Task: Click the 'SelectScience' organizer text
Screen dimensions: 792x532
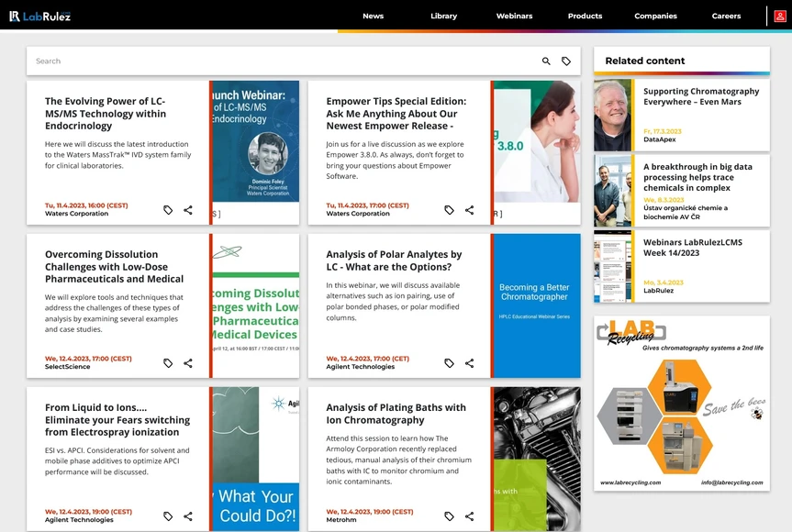Action: (x=67, y=367)
